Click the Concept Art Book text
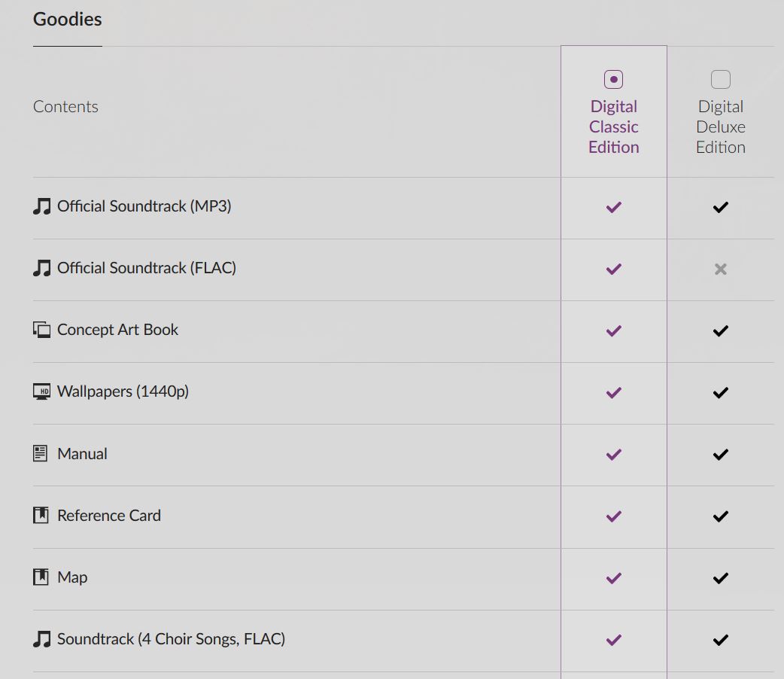 pyautogui.click(x=117, y=330)
